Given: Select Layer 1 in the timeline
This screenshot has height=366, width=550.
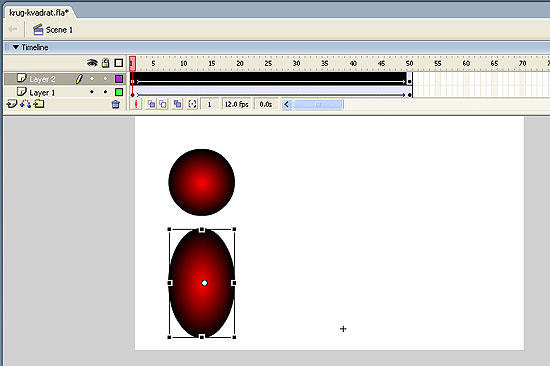Looking at the screenshot, I should [42, 93].
